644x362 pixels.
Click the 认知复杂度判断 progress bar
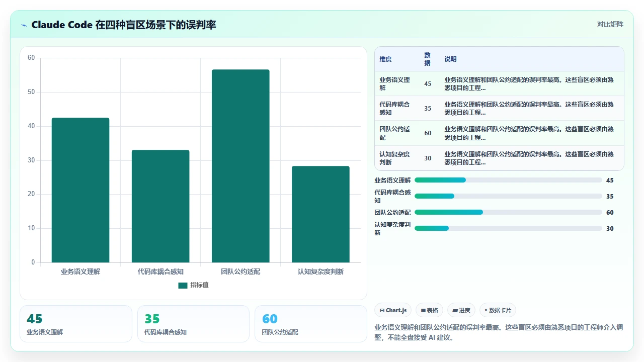pyautogui.click(x=508, y=228)
